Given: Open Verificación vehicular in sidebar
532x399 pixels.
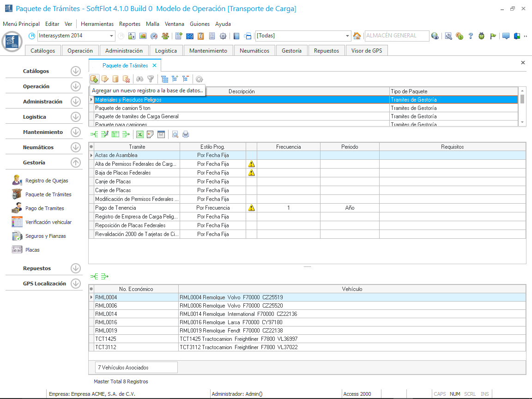Looking at the screenshot, I should [x=48, y=222].
